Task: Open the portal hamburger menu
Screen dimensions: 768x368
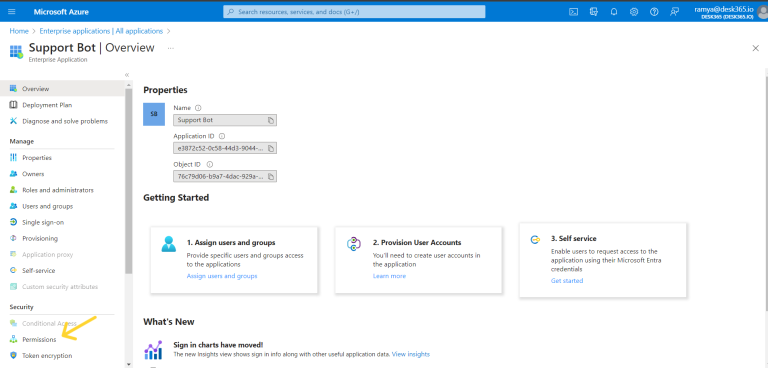Action: (12, 12)
